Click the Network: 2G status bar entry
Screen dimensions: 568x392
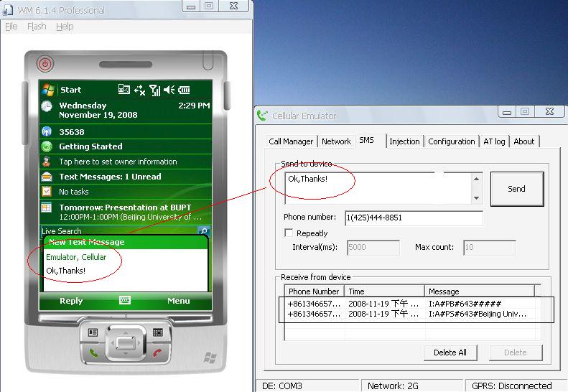393,386
